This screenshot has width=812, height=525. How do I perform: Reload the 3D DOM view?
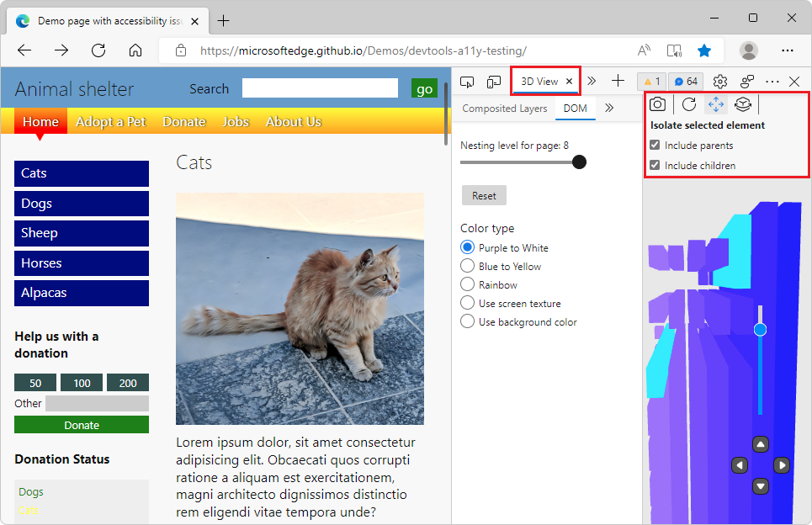pos(689,104)
